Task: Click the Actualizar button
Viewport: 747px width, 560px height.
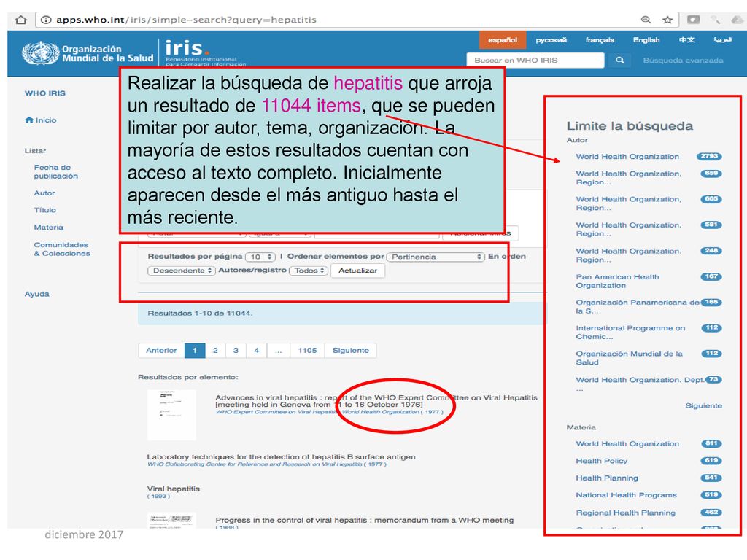Action: (x=357, y=271)
